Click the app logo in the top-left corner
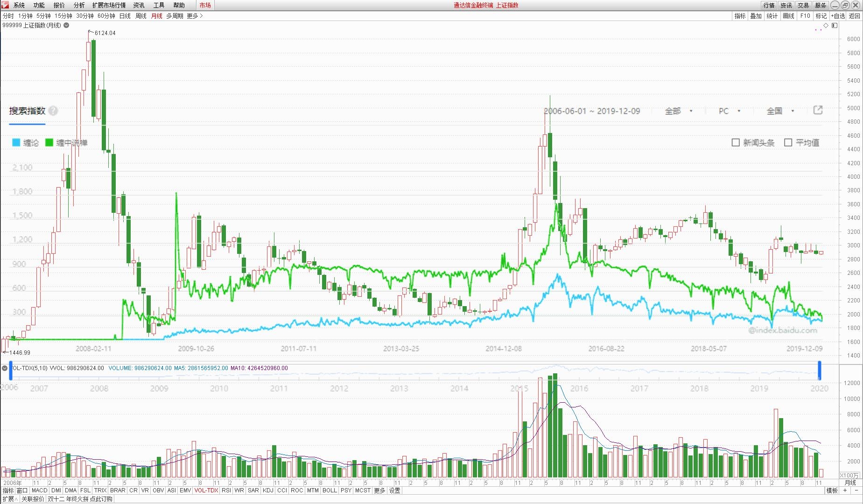The height and width of the screenshot is (504, 863). tap(5, 5)
